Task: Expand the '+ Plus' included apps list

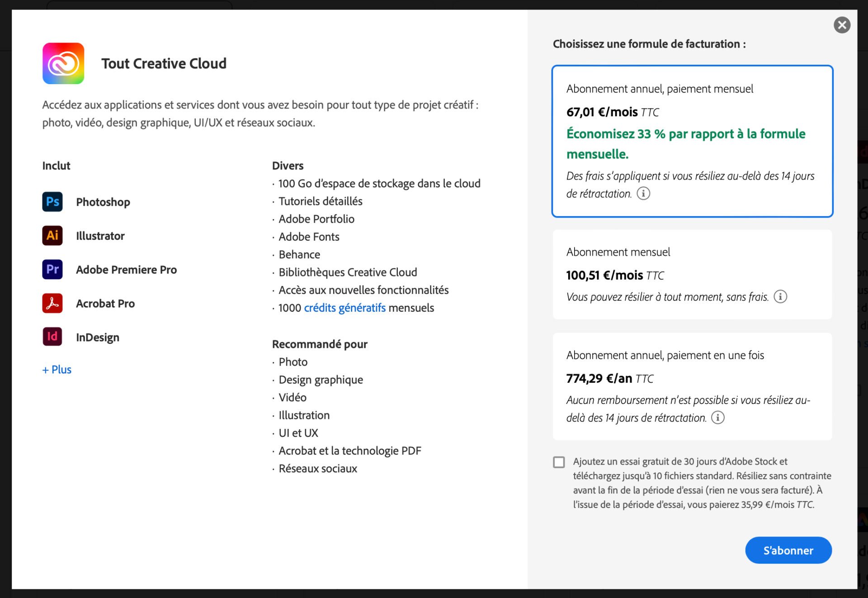Action: 57,370
